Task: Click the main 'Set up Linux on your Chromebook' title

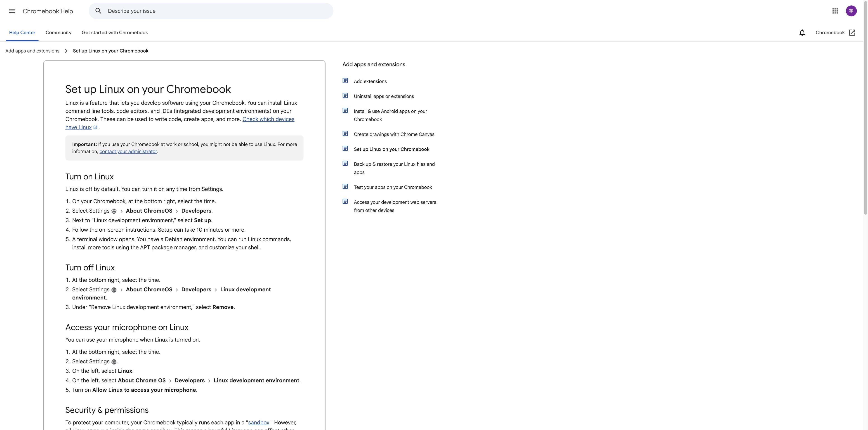Action: coord(148,89)
